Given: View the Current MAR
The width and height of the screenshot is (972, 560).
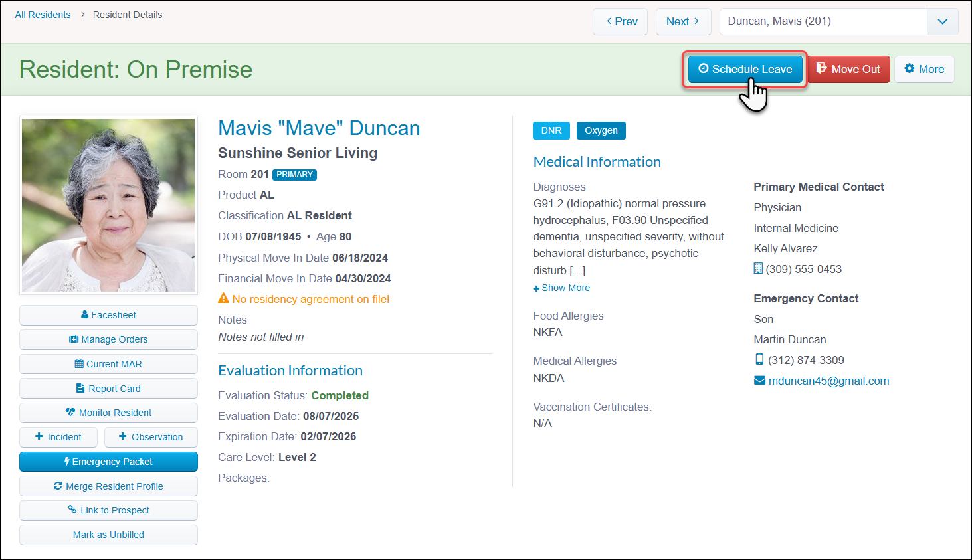Looking at the screenshot, I should 108,364.
